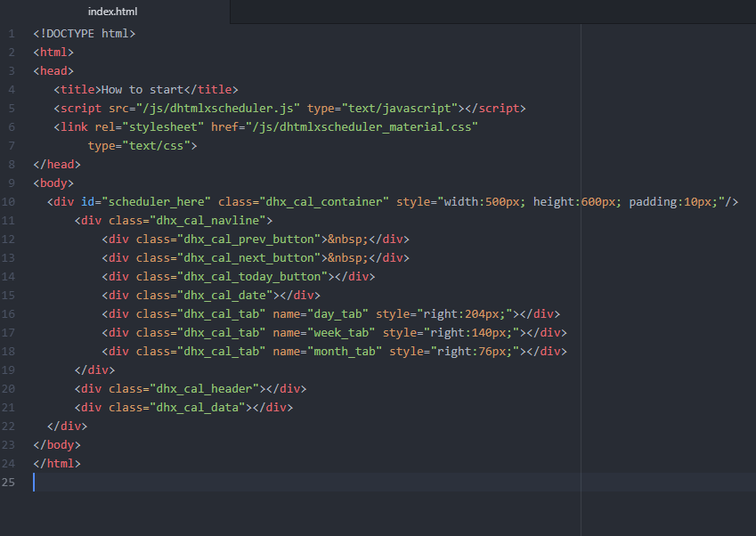The image size is (756, 536).
Task: Click the month_tab name attribute value
Action: point(345,352)
